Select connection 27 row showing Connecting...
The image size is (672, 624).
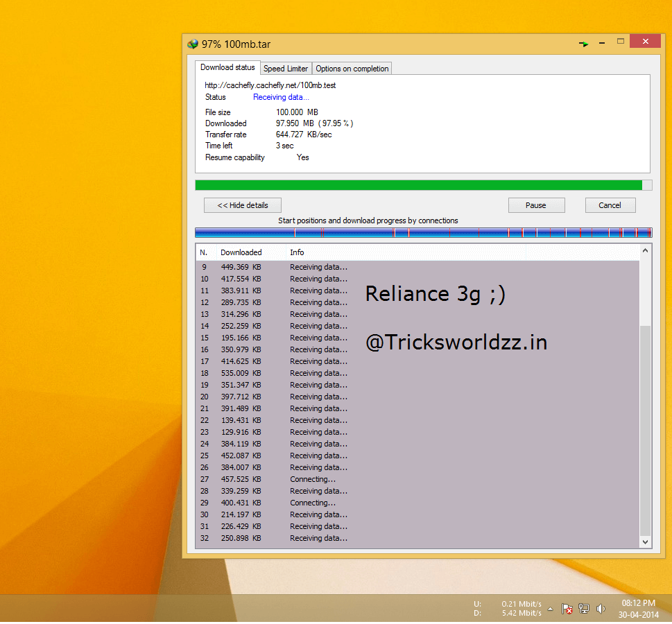tap(418, 479)
